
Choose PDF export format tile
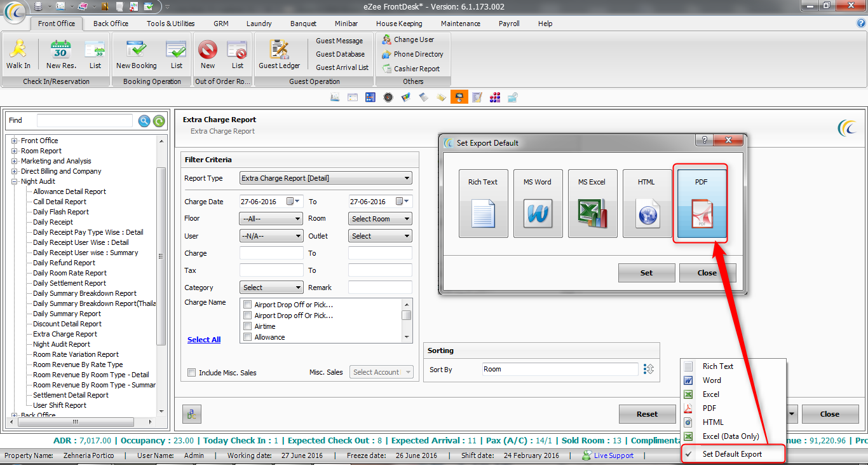tap(702, 204)
